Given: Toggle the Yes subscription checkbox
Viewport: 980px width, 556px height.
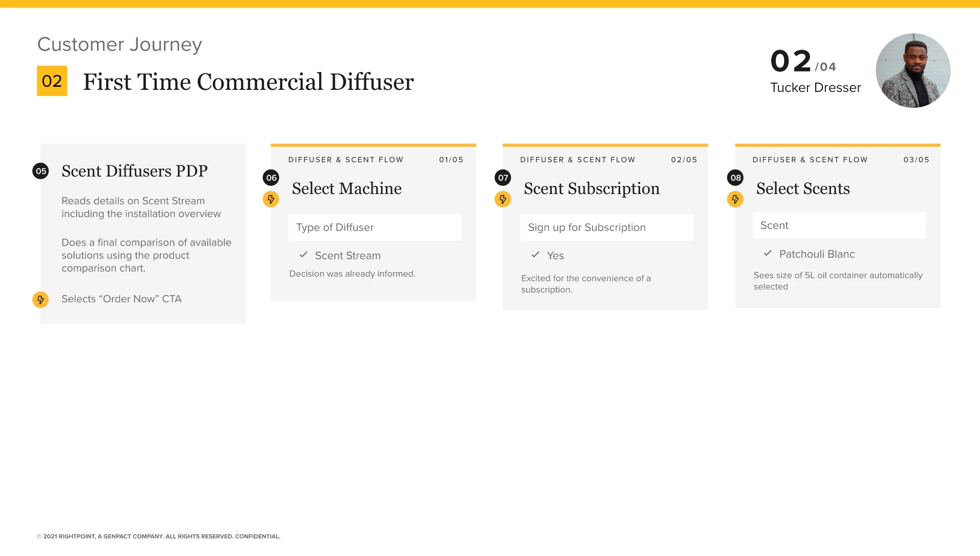Looking at the screenshot, I should point(535,256).
